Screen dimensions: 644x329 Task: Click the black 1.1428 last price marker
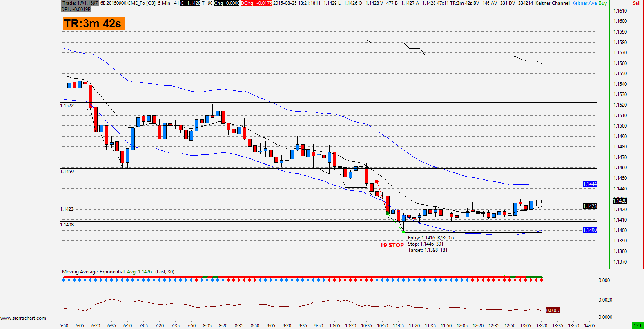tap(619, 201)
